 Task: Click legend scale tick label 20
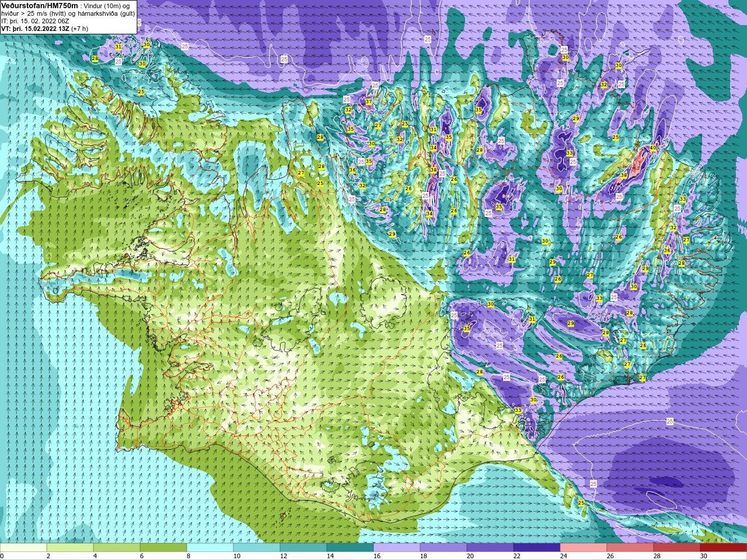[470, 556]
